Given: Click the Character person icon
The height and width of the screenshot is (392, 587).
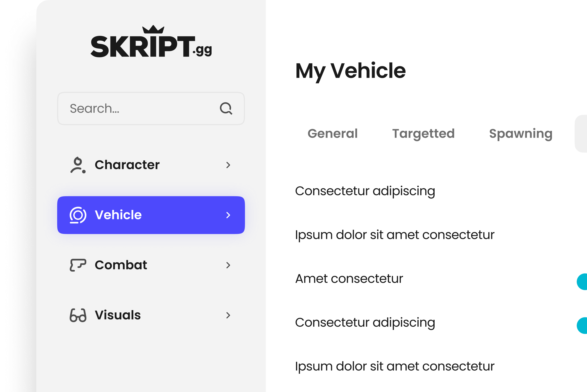Looking at the screenshot, I should (x=78, y=165).
